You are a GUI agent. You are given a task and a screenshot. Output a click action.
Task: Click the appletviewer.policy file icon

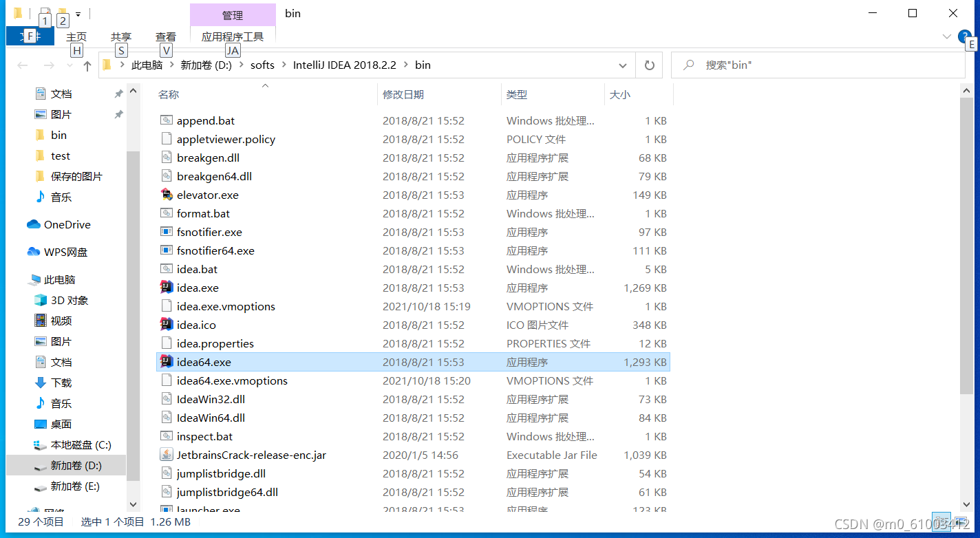tap(166, 139)
